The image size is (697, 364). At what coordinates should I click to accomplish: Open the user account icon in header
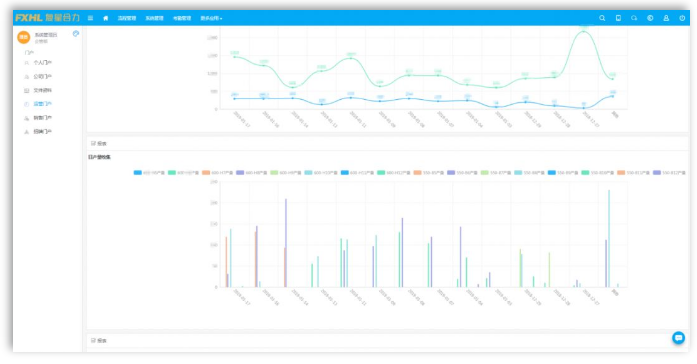(x=666, y=18)
